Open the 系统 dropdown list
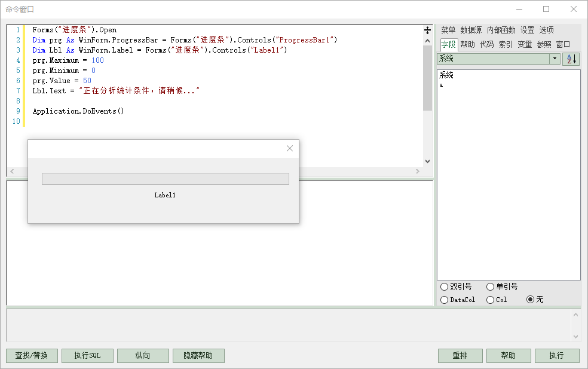 point(555,59)
